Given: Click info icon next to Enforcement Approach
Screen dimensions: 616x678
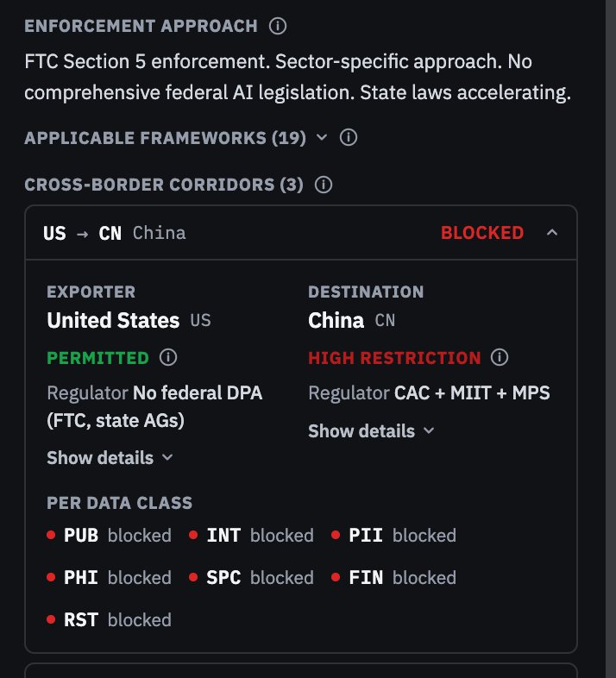Looking at the screenshot, I should pos(278,26).
